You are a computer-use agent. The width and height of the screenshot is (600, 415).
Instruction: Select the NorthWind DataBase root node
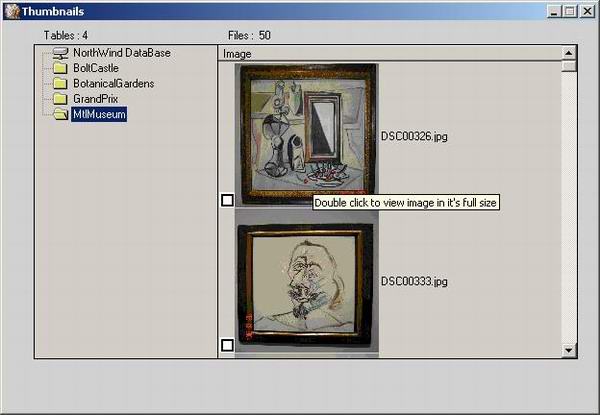(x=122, y=53)
